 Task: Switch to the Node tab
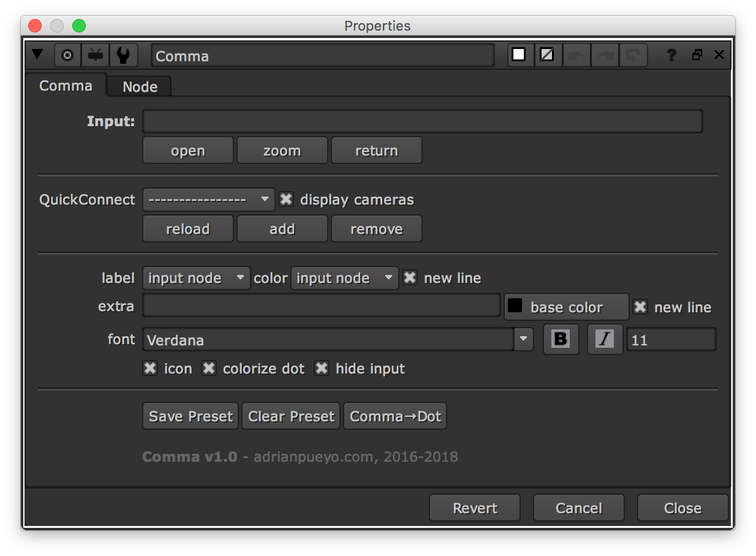coord(140,86)
